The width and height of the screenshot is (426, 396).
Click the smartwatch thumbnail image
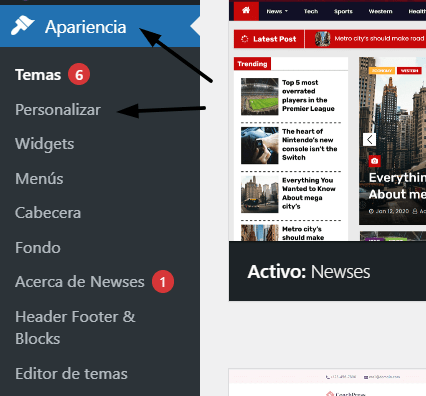259,145
